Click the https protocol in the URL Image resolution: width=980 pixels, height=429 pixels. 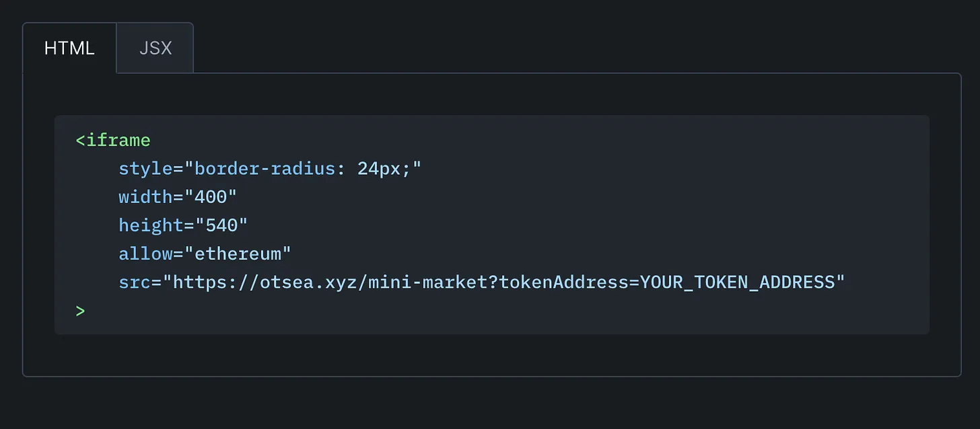click(200, 282)
